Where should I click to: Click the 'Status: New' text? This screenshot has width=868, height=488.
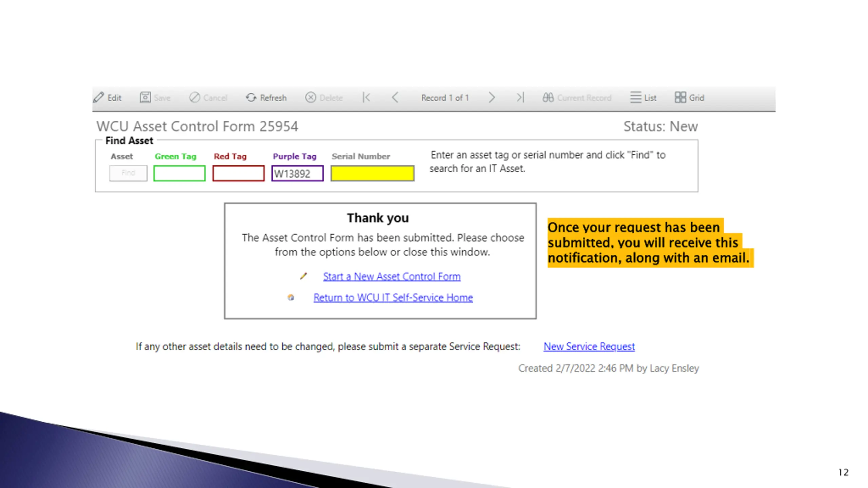tap(660, 126)
